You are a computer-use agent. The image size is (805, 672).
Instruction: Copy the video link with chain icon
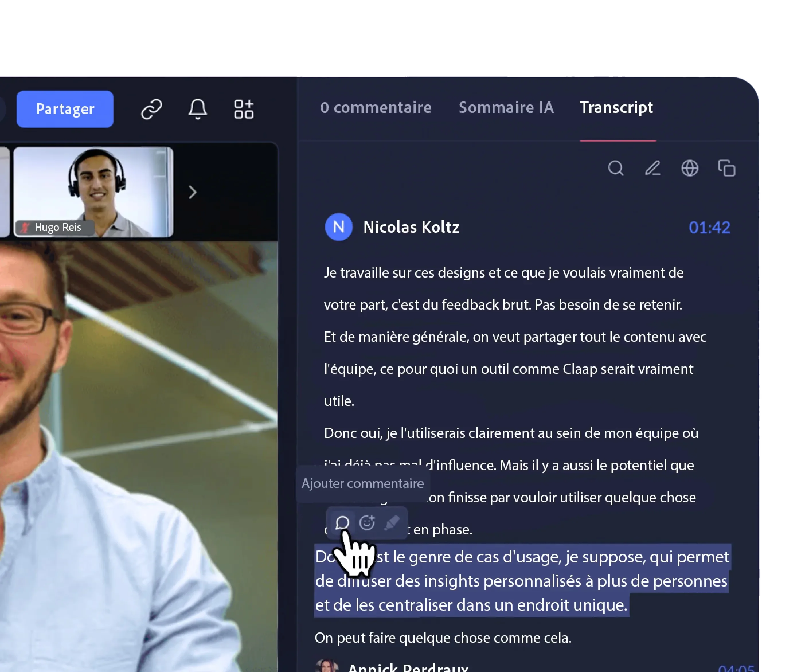(151, 109)
